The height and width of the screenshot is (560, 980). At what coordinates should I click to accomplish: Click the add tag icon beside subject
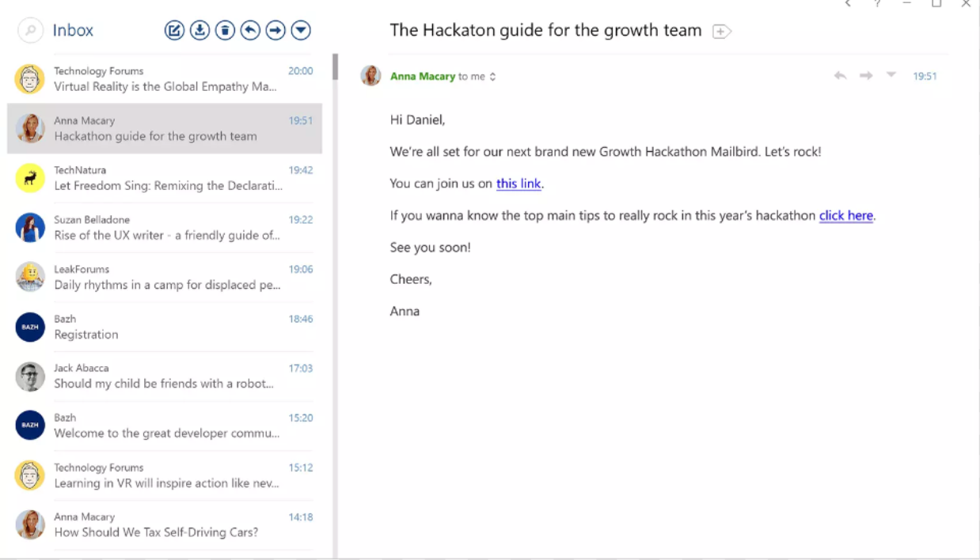pyautogui.click(x=721, y=32)
